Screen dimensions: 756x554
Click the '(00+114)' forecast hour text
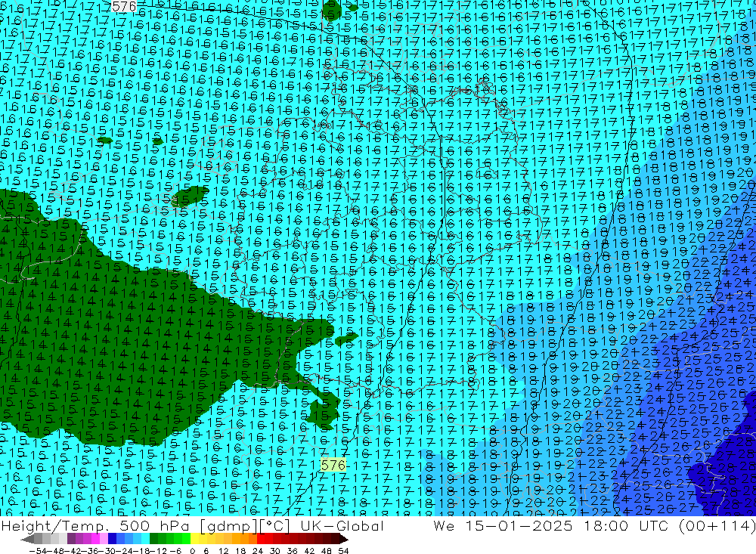(x=717, y=525)
